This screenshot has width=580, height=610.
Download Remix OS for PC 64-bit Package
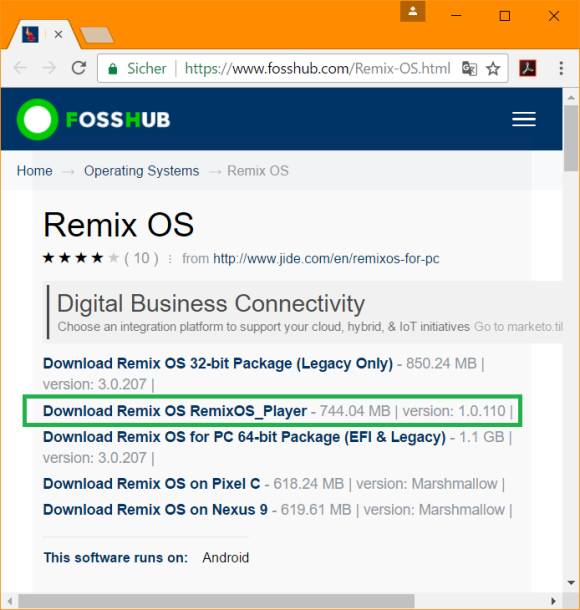point(244,437)
